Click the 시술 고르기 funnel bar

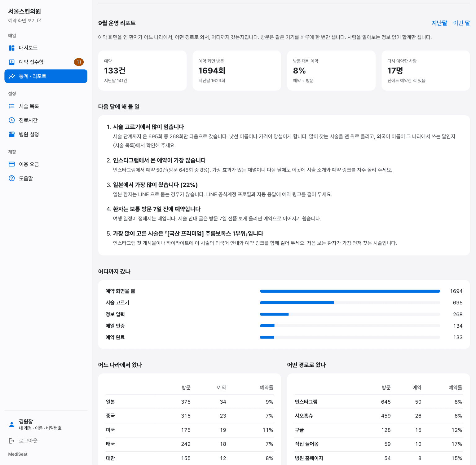[x=350, y=303]
